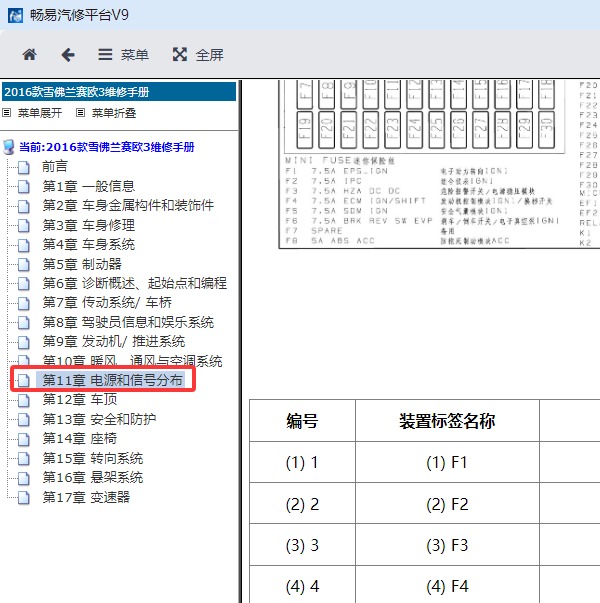
Task: Select the root node 当前:2016款雪佛兰赛欧3维修手册
Action: click(107, 147)
